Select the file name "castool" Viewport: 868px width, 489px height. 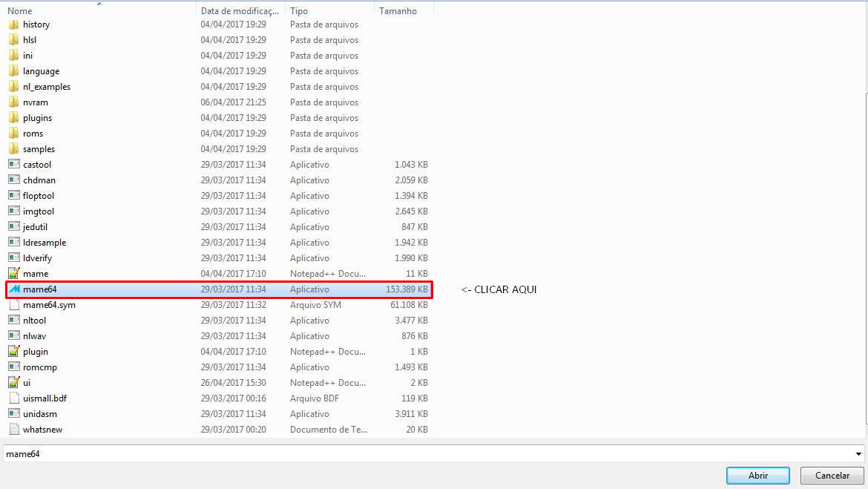coord(37,165)
